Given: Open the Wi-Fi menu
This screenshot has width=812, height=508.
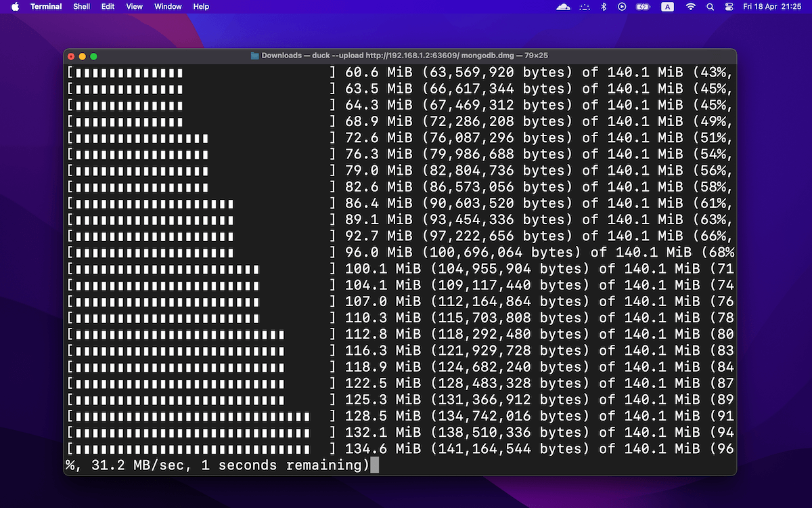Looking at the screenshot, I should pyautogui.click(x=690, y=7).
